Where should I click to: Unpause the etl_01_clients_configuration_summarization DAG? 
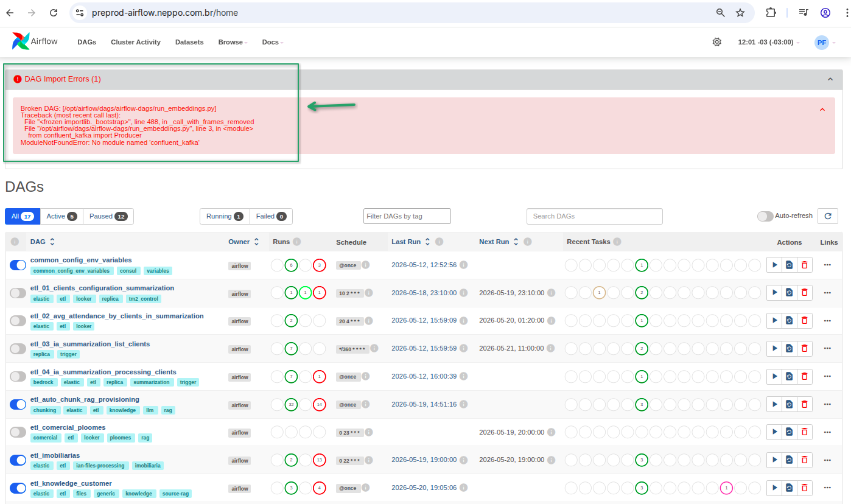pos(18,293)
